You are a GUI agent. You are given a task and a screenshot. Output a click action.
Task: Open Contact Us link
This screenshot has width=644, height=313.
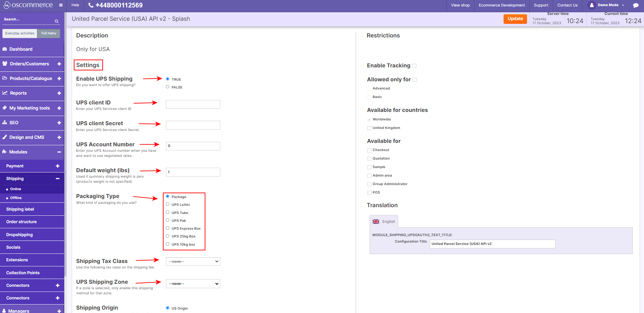pos(567,5)
